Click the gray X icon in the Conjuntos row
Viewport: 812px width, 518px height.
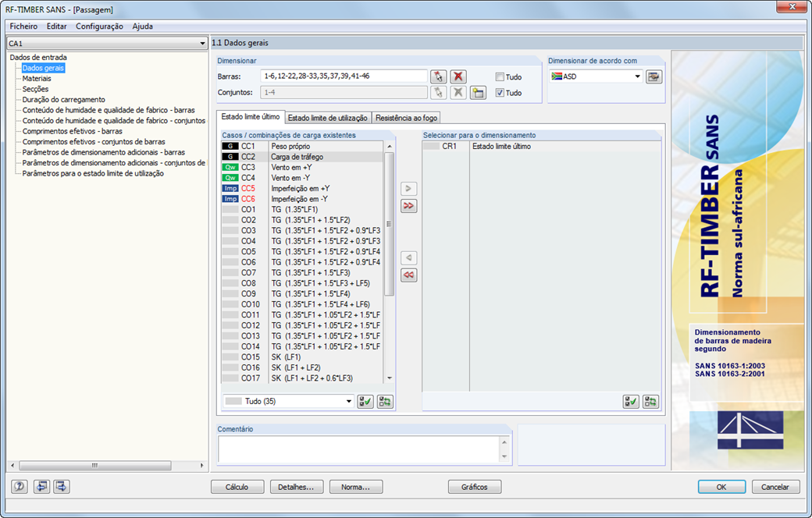[x=458, y=93]
